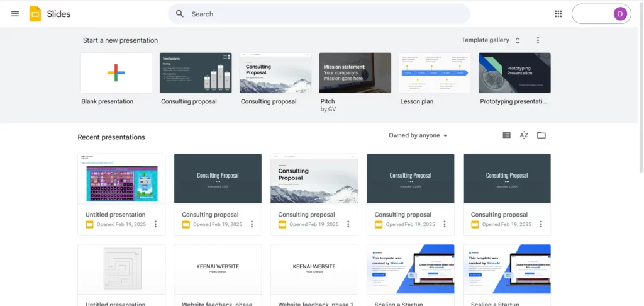Open the Prototyping presentation template
The image size is (644, 306).
point(514,73)
